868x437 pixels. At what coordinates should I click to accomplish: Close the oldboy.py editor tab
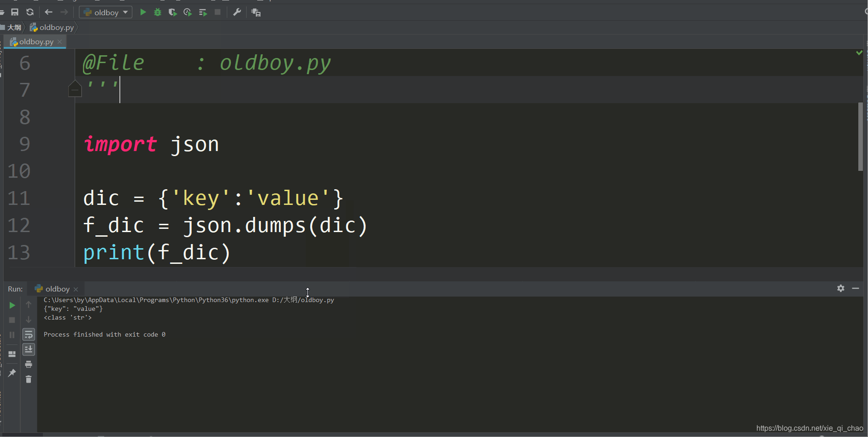[x=60, y=42]
